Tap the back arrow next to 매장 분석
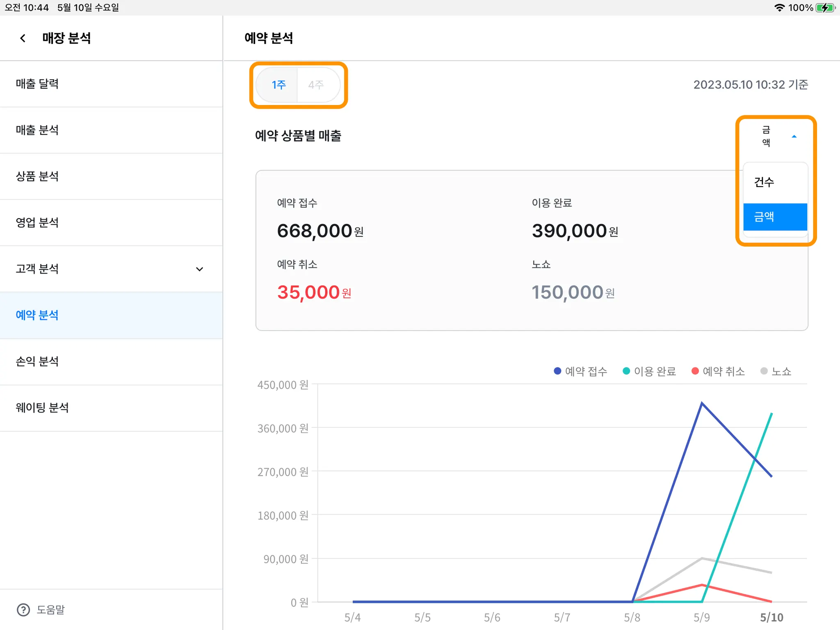This screenshot has width=840, height=630. (x=23, y=38)
